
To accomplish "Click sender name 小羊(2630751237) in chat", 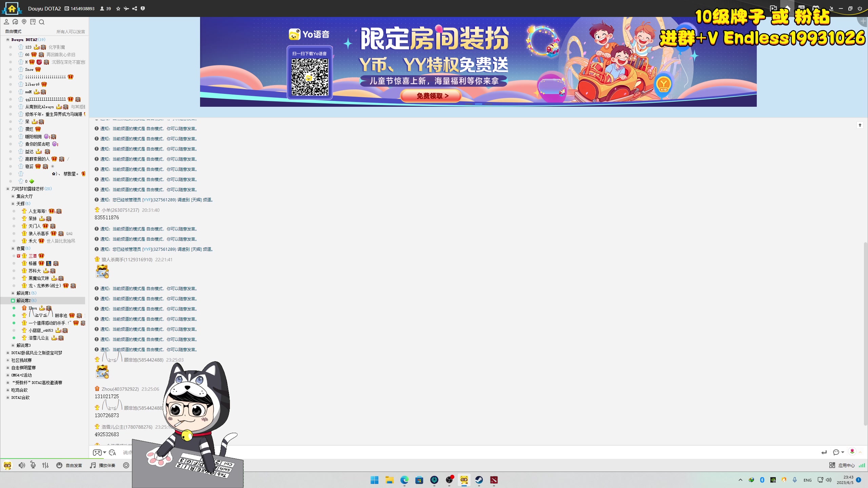I will coord(120,210).
